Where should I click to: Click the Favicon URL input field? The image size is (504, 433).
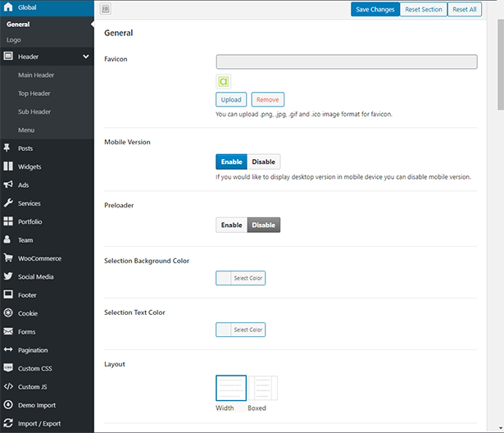pos(347,62)
